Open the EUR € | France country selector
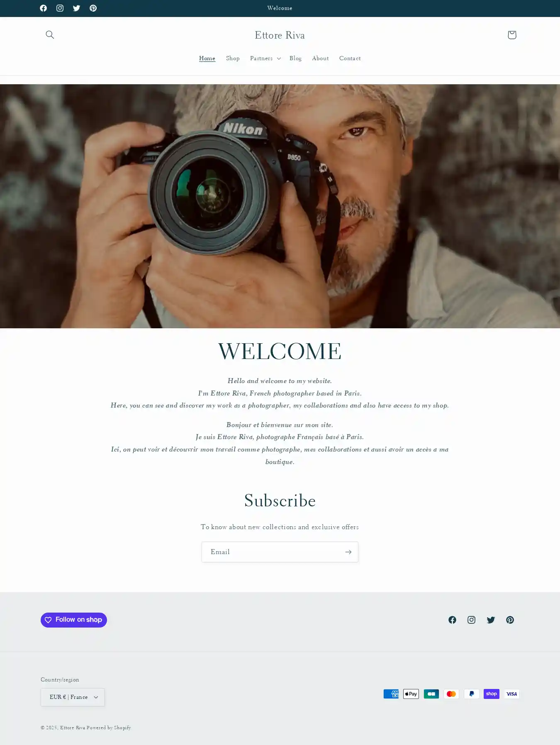Image resolution: width=560 pixels, height=745 pixels. (x=73, y=697)
